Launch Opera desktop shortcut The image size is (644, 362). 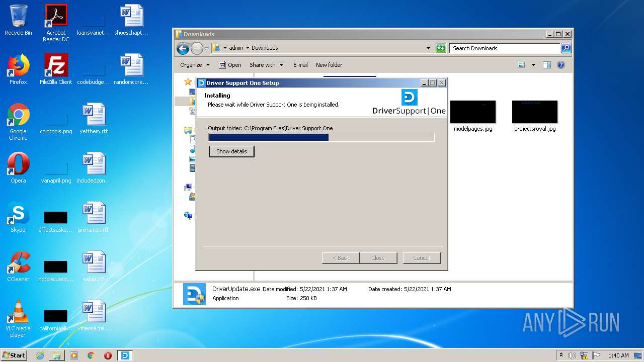[x=18, y=168]
